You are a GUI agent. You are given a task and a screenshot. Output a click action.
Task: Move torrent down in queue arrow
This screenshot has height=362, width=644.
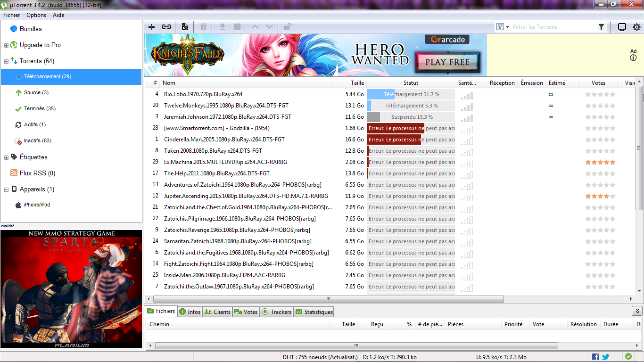click(269, 27)
